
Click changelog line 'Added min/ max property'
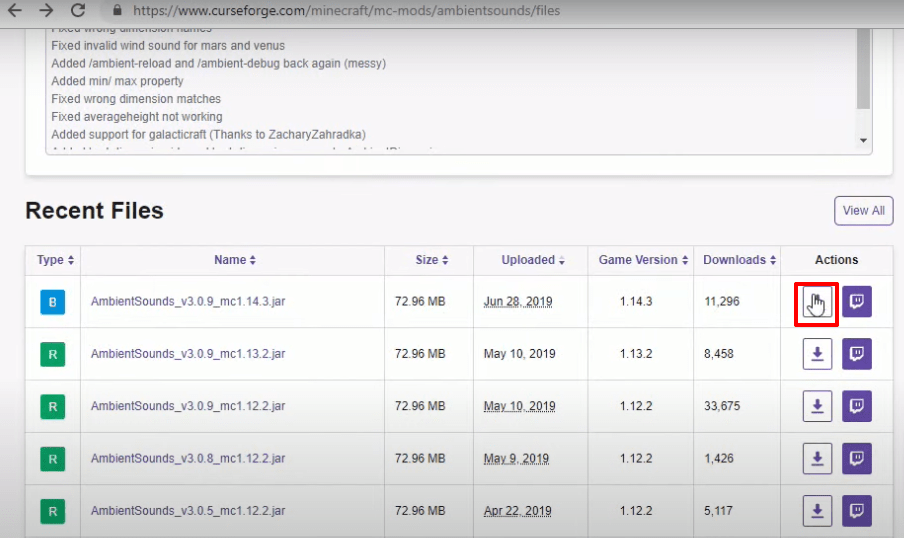click(x=117, y=81)
